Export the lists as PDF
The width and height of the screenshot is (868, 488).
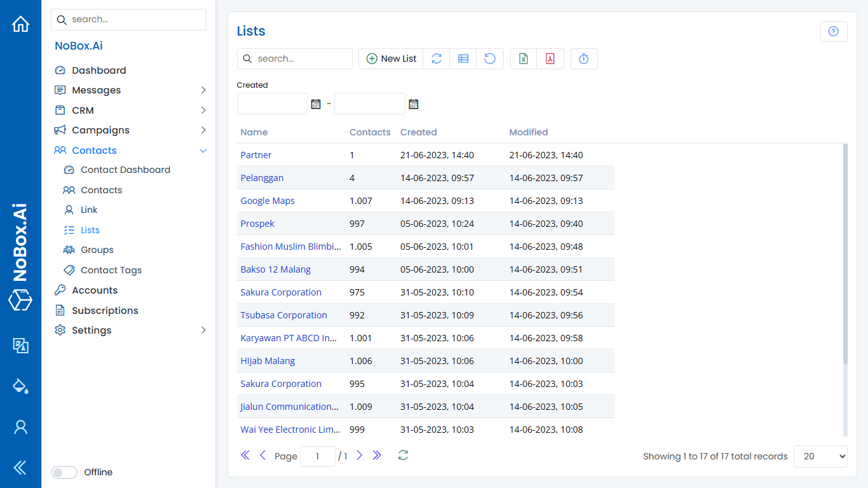(x=550, y=58)
